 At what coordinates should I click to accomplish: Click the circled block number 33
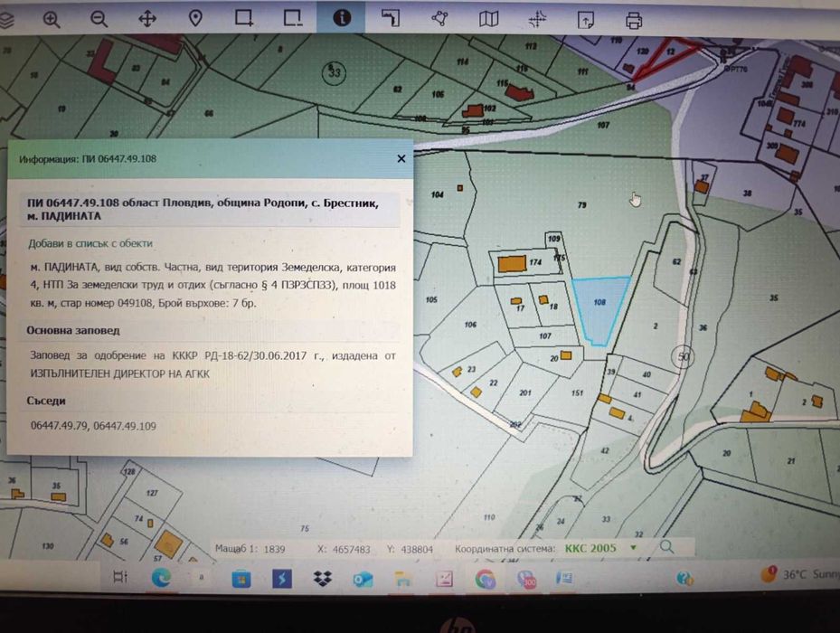tap(334, 72)
